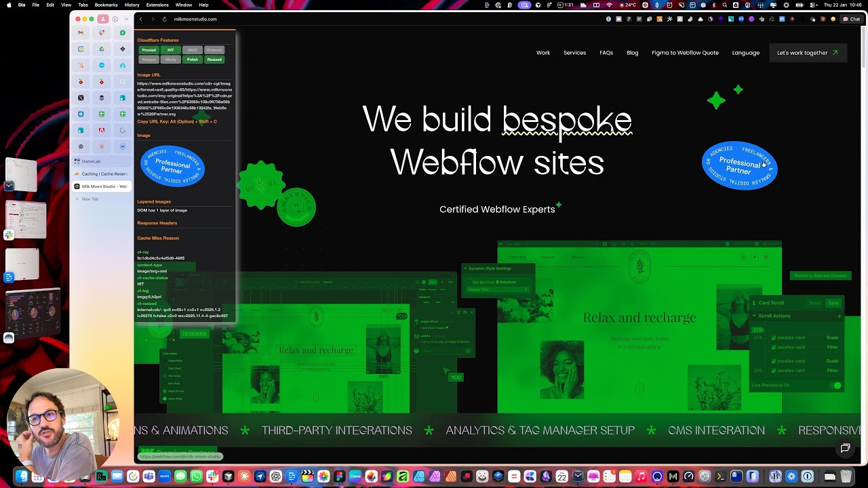This screenshot has width=868, height=488.
Task: Reload the milkmoonstudio.com page
Action: (164, 19)
